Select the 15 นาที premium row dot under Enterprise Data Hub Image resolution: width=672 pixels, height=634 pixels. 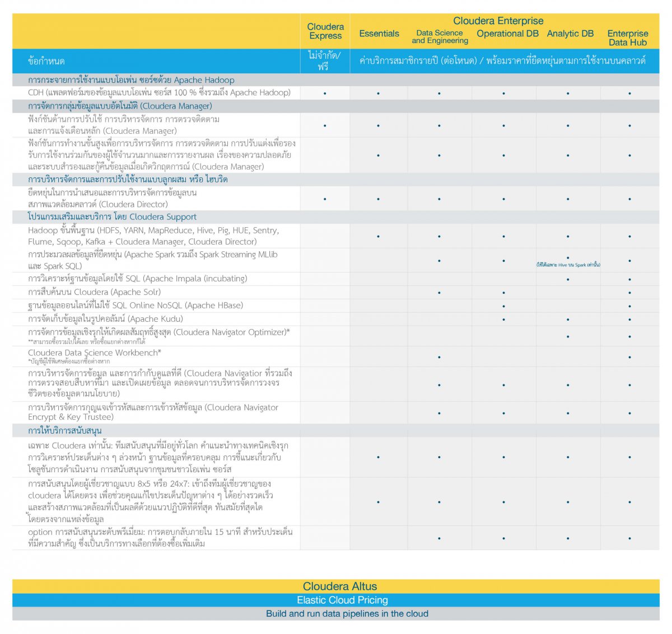[x=629, y=538]
